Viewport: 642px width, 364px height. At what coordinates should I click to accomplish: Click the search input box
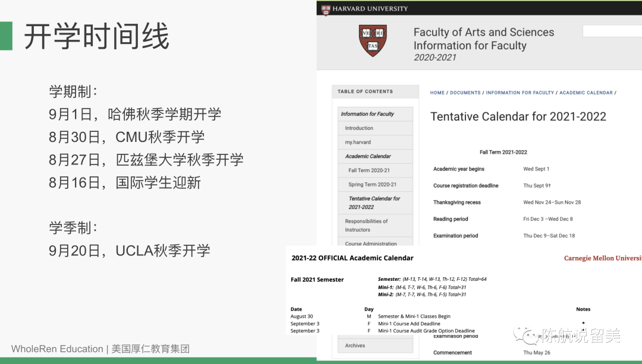612,31
